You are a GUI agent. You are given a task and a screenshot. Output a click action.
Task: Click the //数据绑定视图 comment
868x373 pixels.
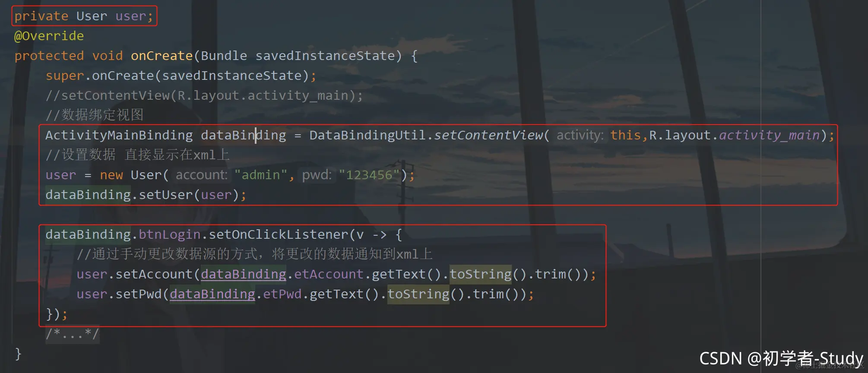pos(95,115)
